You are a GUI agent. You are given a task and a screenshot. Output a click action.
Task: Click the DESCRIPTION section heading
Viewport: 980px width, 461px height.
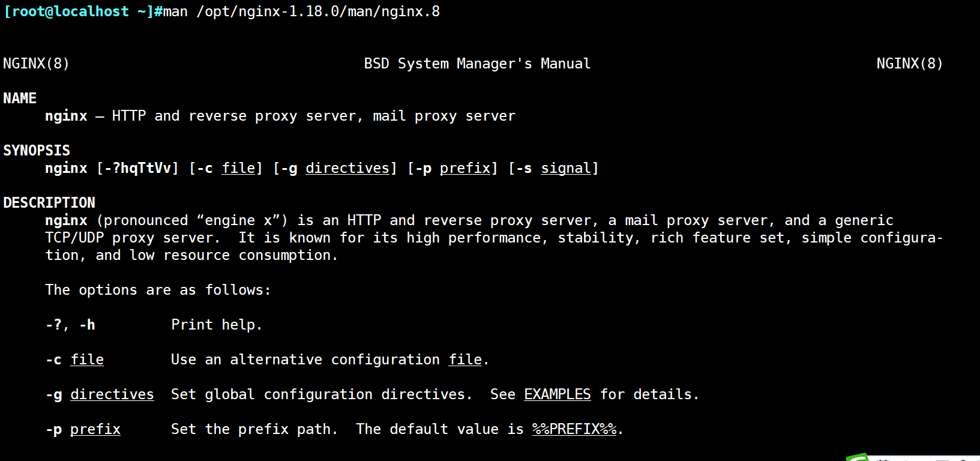(x=49, y=203)
